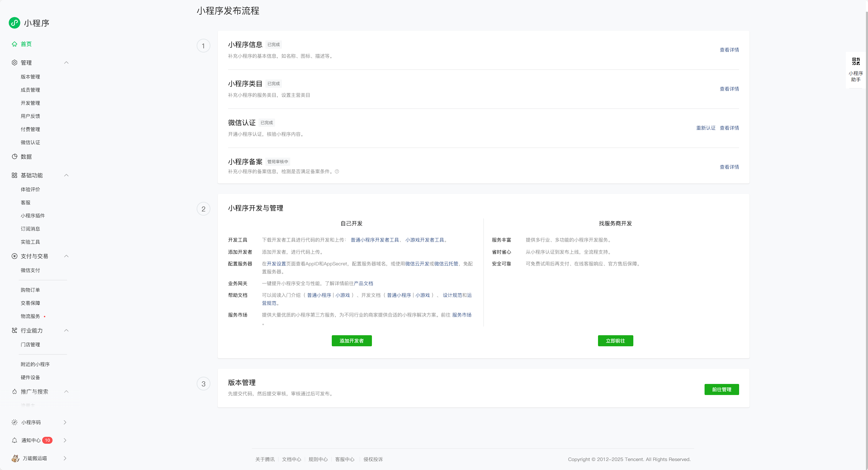Click the 添加开发者 green button
868x470 pixels.
click(x=352, y=341)
